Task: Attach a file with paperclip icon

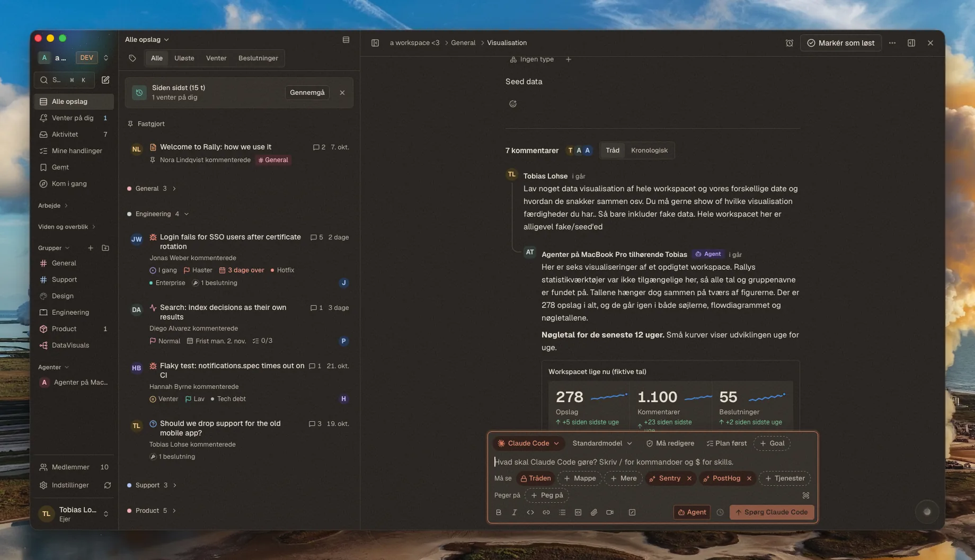Action: click(594, 512)
